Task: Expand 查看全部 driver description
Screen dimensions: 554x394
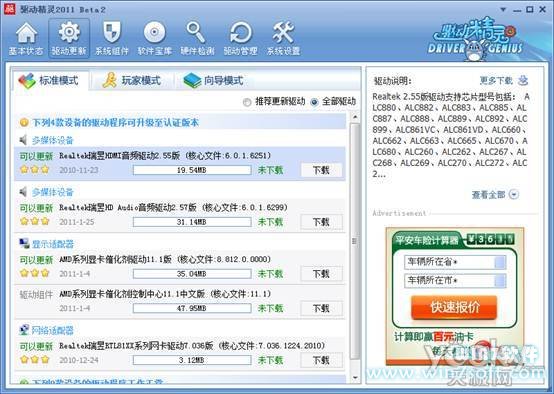Action: pos(514,195)
